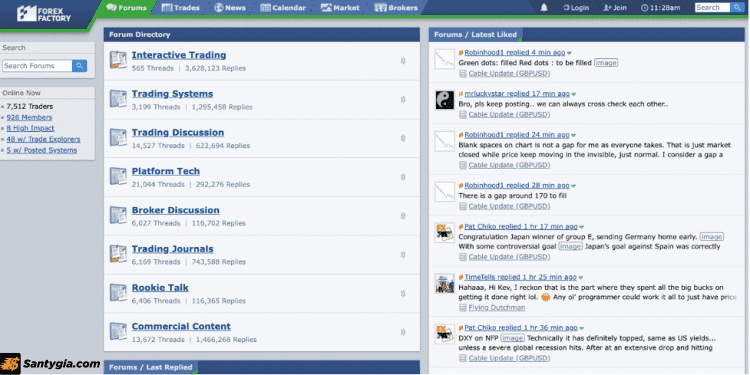Open the Interactive Trading forum
Image resolution: width=750 pixels, height=375 pixels.
coord(179,55)
